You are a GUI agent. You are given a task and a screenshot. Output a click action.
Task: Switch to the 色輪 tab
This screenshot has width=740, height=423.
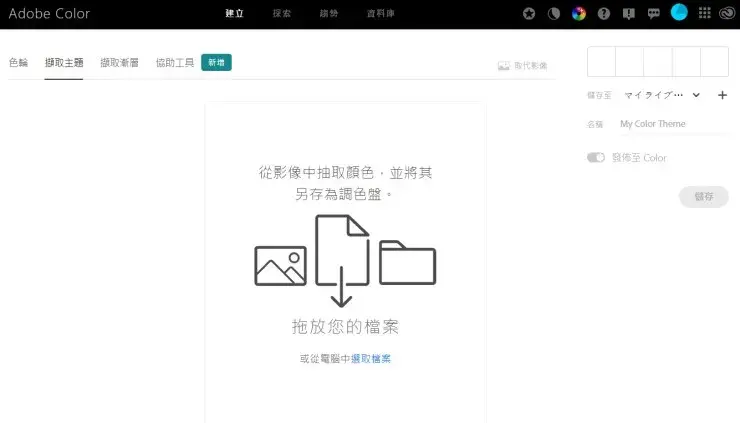[18, 62]
